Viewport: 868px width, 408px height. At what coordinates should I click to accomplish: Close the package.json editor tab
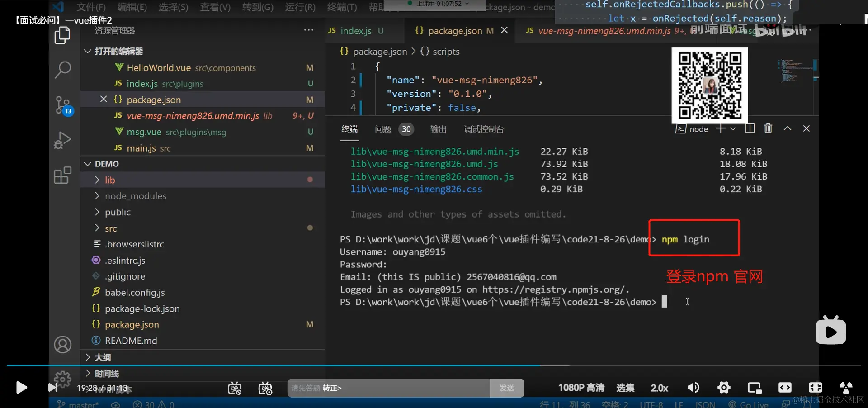click(x=505, y=30)
